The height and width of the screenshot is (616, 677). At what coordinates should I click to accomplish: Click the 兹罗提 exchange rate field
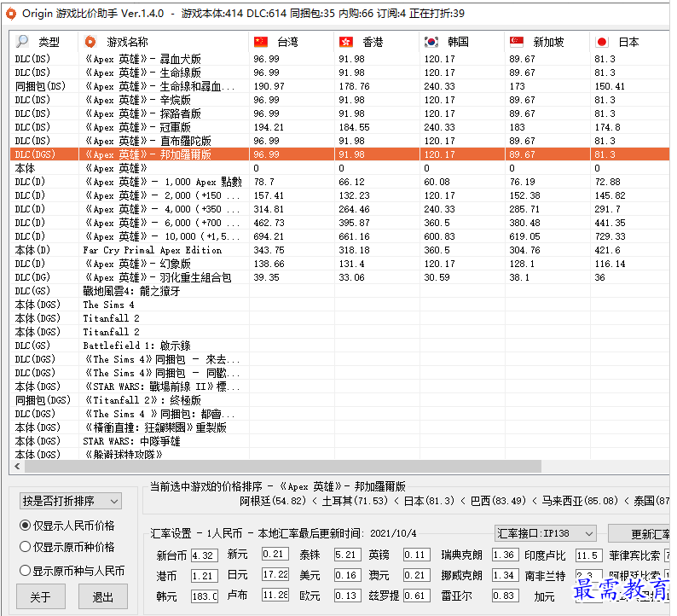tap(417, 596)
